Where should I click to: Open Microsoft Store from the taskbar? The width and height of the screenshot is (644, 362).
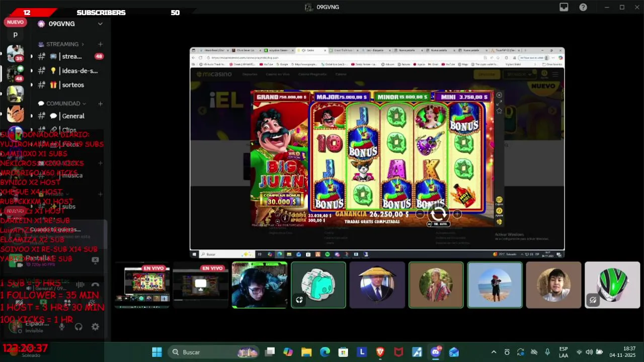(343, 352)
